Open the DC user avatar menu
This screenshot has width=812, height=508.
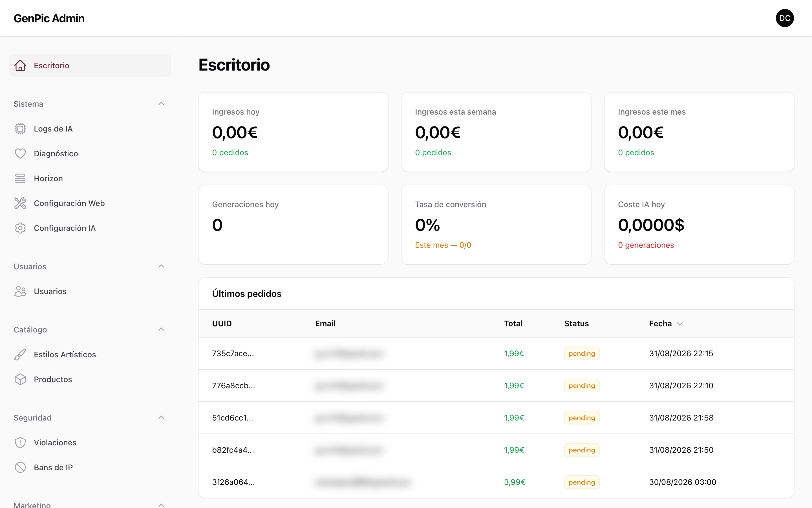tap(784, 18)
